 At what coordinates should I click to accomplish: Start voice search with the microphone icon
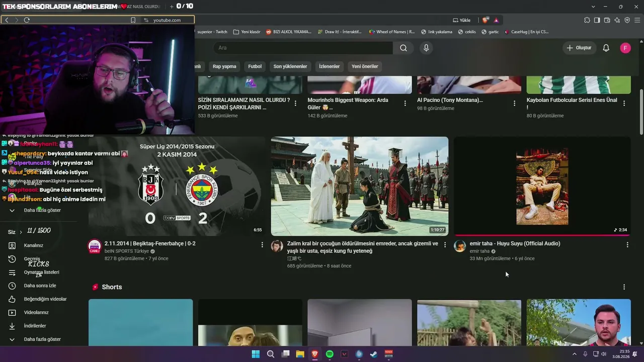click(426, 48)
